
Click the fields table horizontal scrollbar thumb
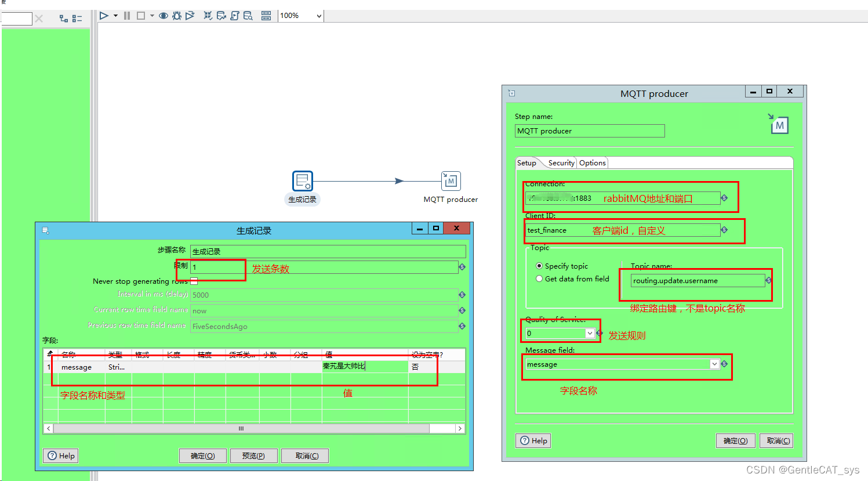click(241, 428)
